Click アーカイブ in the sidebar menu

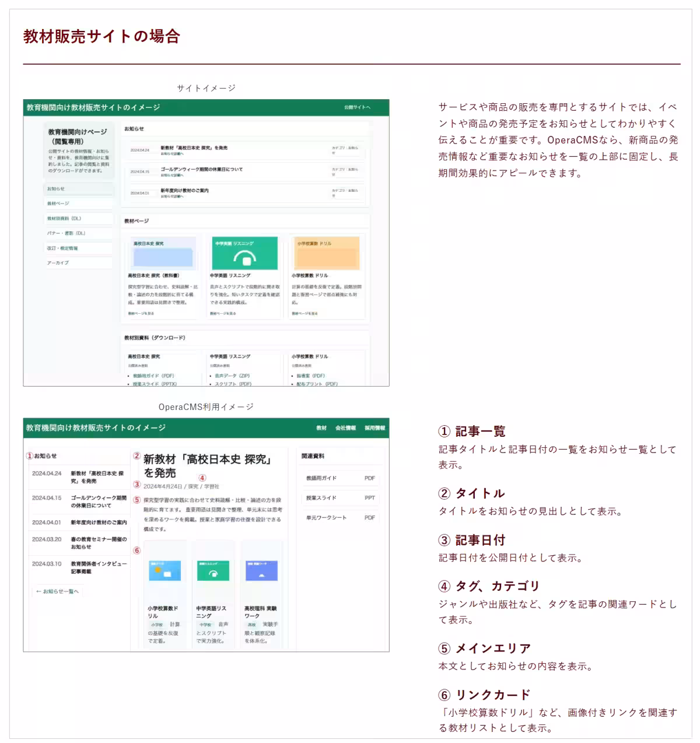(58, 262)
